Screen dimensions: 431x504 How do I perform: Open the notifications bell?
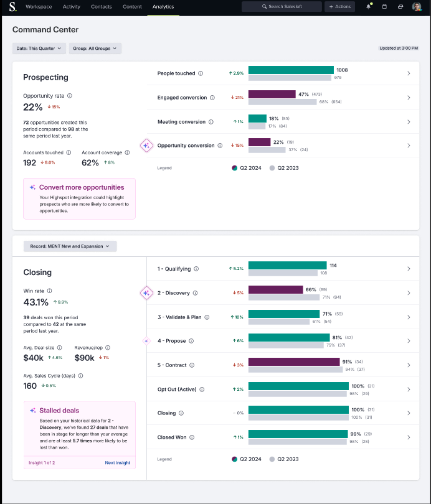pyautogui.click(x=369, y=6)
